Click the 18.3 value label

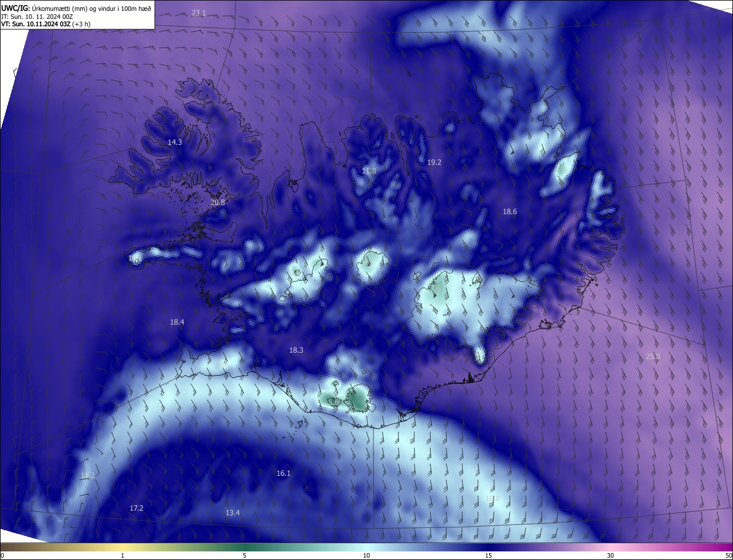[x=296, y=350]
